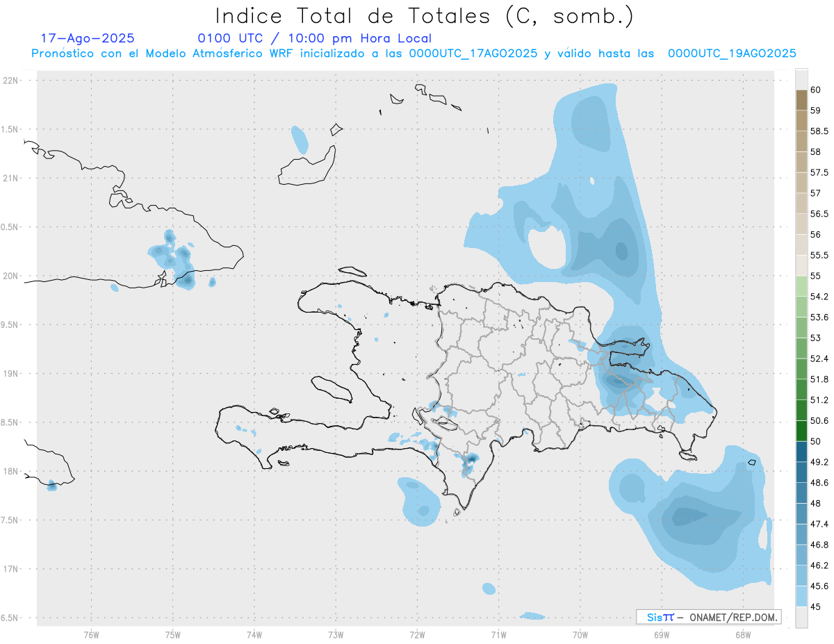This screenshot has height=644, width=834.
Task: Click the longitude axis label '69W'
Action: pyautogui.click(x=662, y=634)
